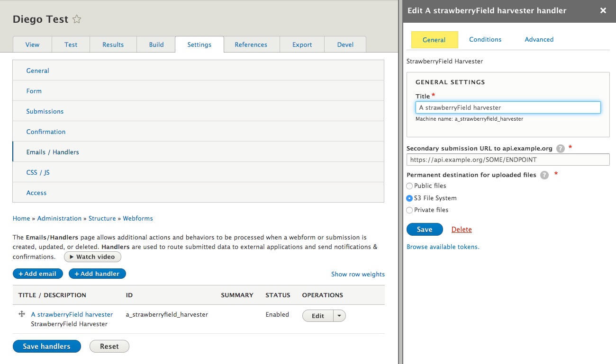The height and width of the screenshot is (364, 616).
Task: Click the Title input field
Action: coord(507,107)
